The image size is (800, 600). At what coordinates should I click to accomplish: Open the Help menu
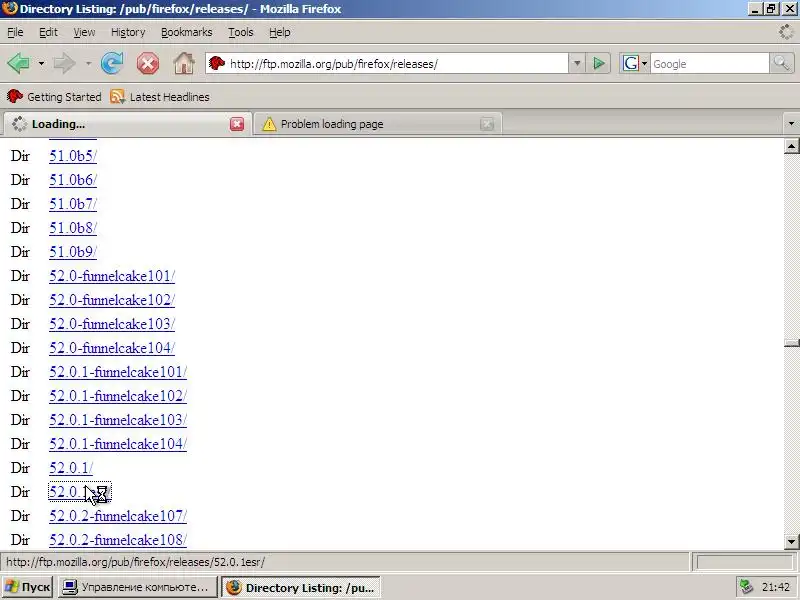(x=280, y=32)
